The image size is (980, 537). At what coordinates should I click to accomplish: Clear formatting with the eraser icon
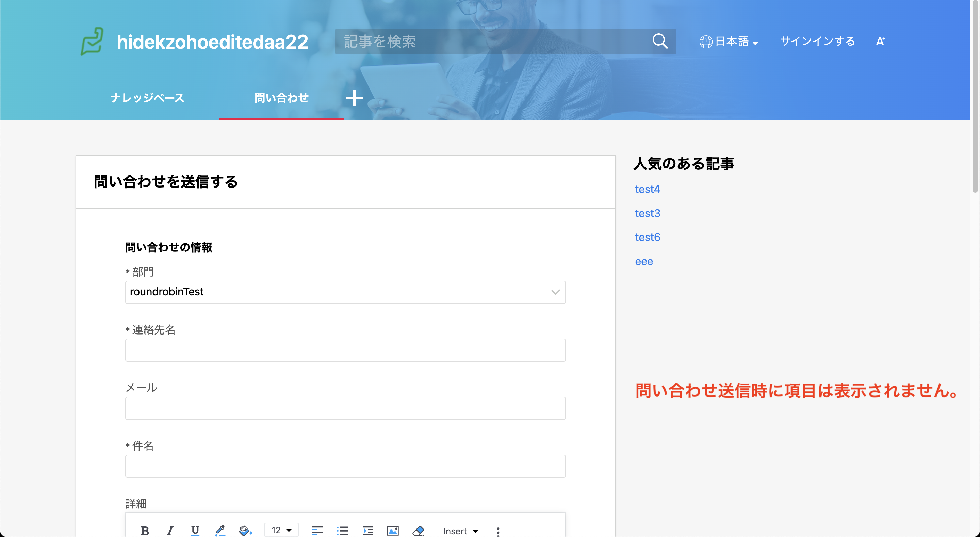click(x=418, y=531)
